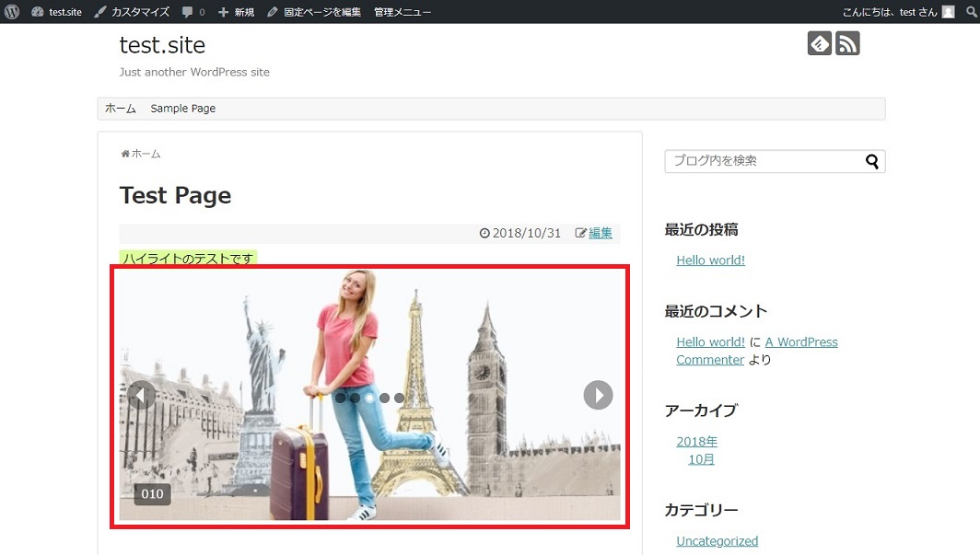This screenshot has height=555, width=980.
Task: Click the WordPress logo in admin bar
Action: pos(11,12)
